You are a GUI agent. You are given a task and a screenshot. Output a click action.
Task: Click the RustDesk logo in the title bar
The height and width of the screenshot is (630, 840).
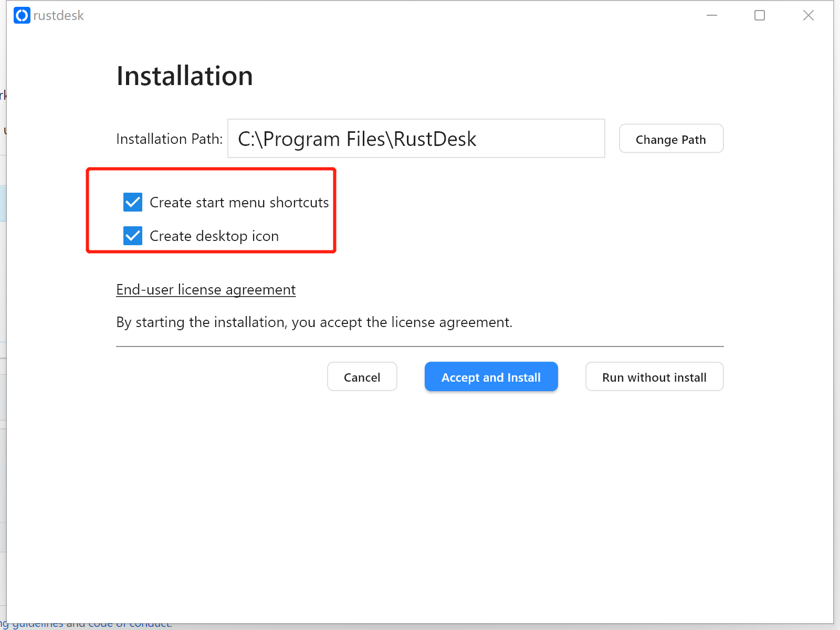(x=22, y=15)
